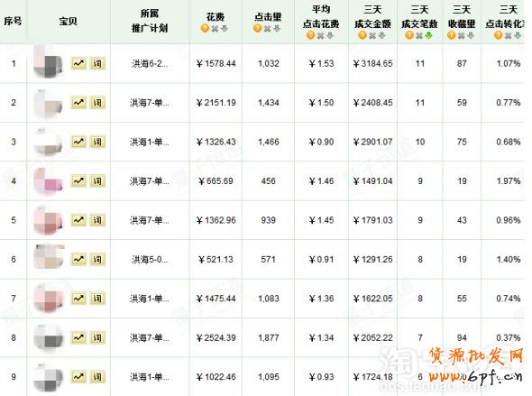Open the product thumbnail in row 1

click(x=49, y=62)
